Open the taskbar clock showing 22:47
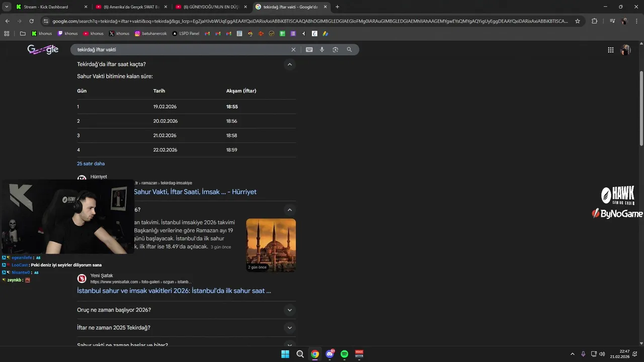This screenshot has width=644, height=362. pyautogui.click(x=620, y=354)
